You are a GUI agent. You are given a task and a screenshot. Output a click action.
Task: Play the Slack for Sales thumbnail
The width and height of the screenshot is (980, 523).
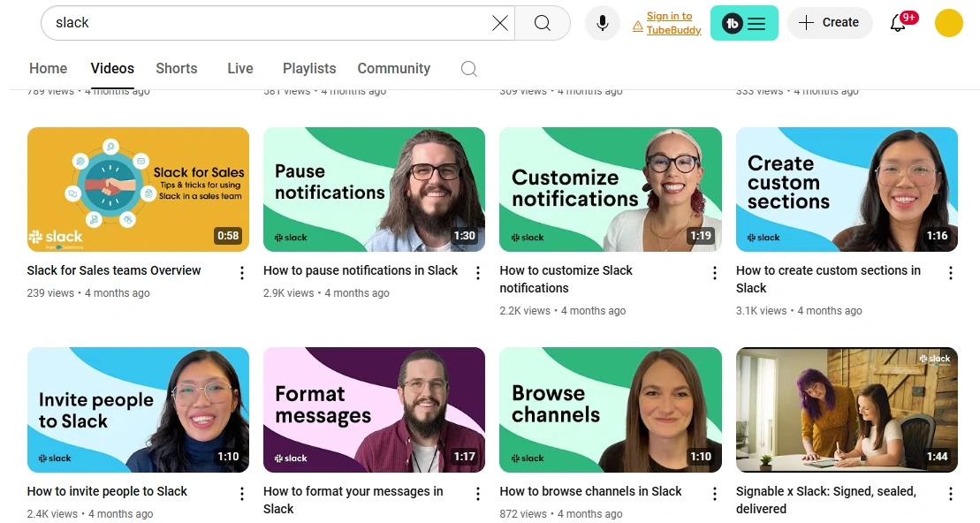[x=138, y=189]
